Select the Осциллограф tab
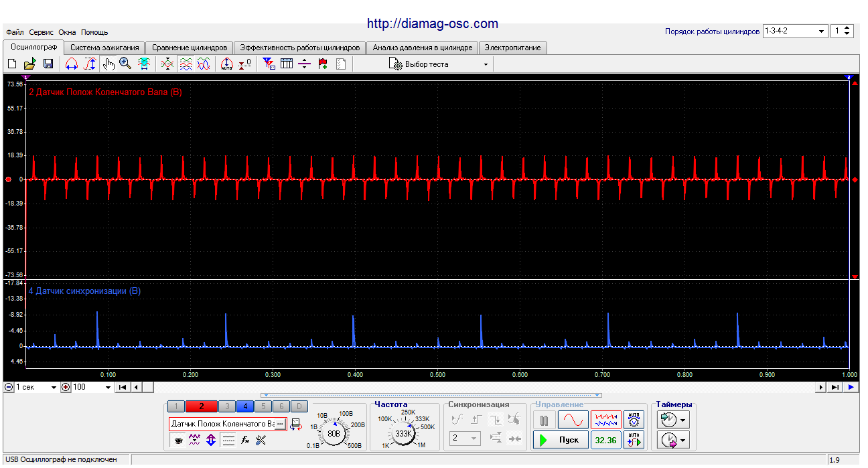Image resolution: width=868 pixels, height=468 pixels. [33, 47]
